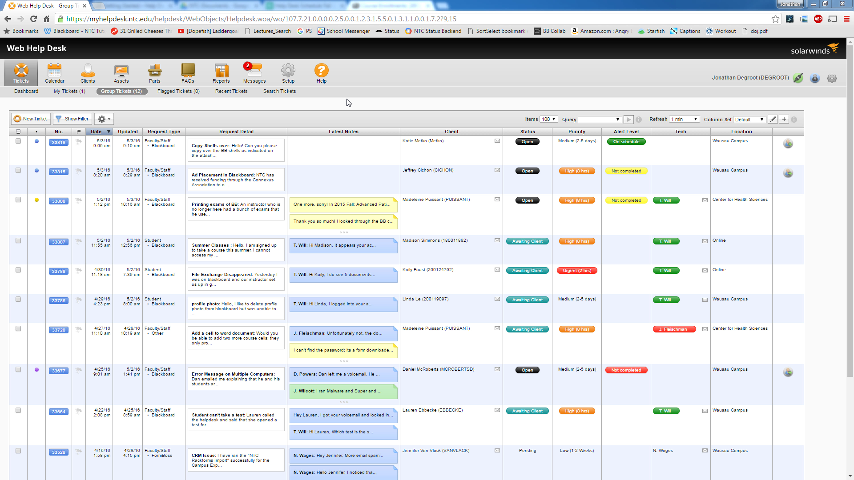
Task: Open the Clients module icon
Action: click(88, 72)
